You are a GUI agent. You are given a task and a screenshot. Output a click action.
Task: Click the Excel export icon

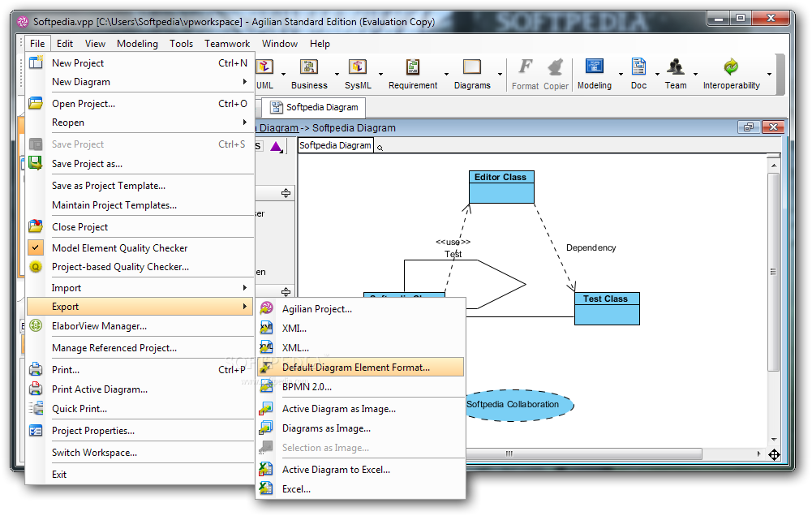pyautogui.click(x=266, y=488)
